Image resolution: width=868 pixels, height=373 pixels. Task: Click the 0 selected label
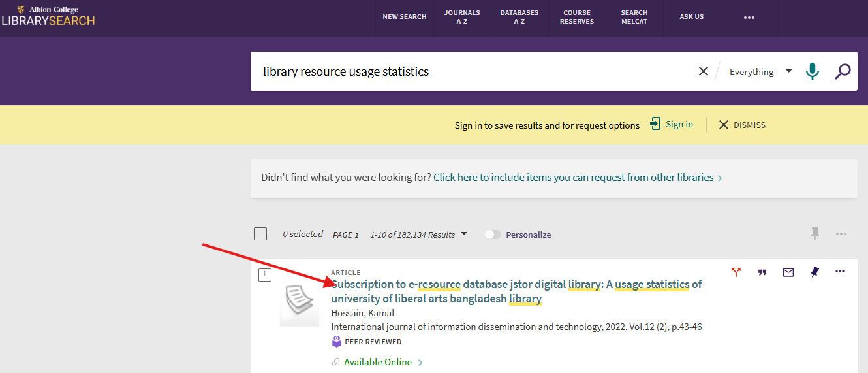point(303,234)
